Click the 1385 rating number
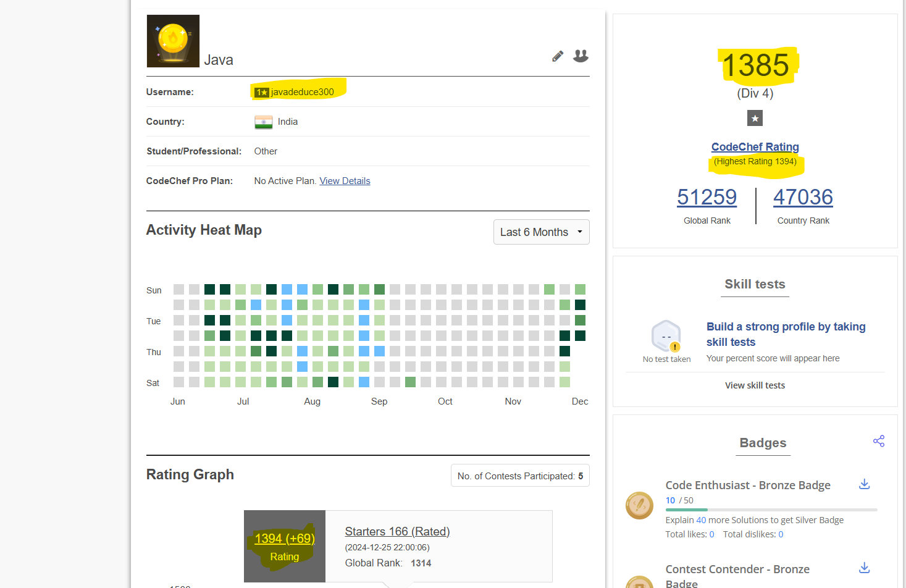The height and width of the screenshot is (588, 906). tap(755, 65)
